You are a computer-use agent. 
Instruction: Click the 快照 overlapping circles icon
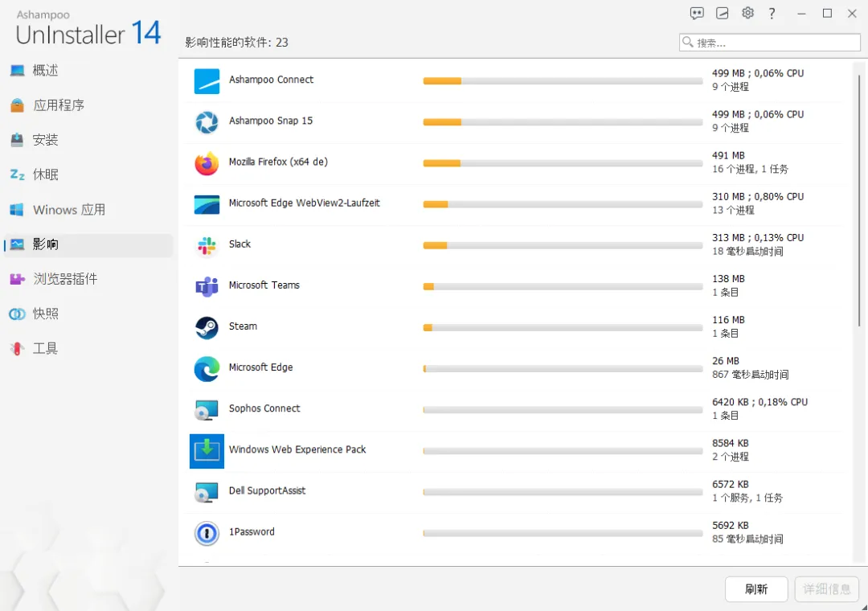click(17, 314)
